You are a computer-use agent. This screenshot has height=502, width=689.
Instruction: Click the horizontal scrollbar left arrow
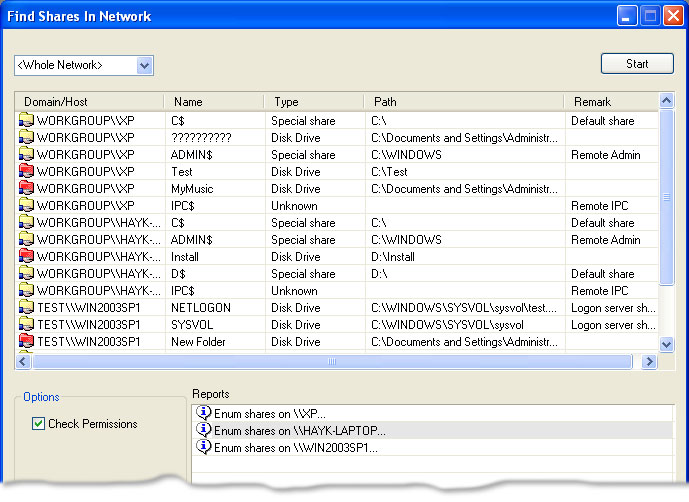pos(23,362)
